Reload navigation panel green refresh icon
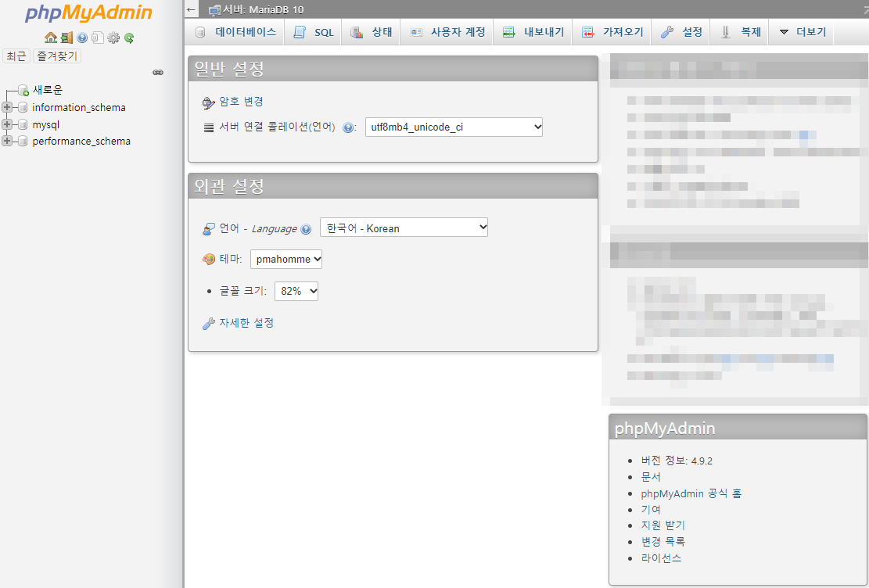869x588 pixels. point(128,38)
